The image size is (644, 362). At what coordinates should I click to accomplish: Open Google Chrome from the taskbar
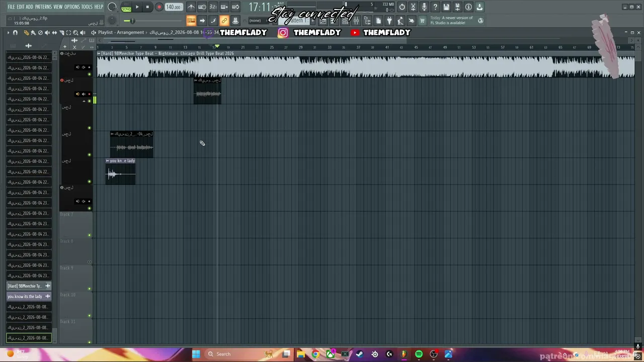click(x=315, y=354)
